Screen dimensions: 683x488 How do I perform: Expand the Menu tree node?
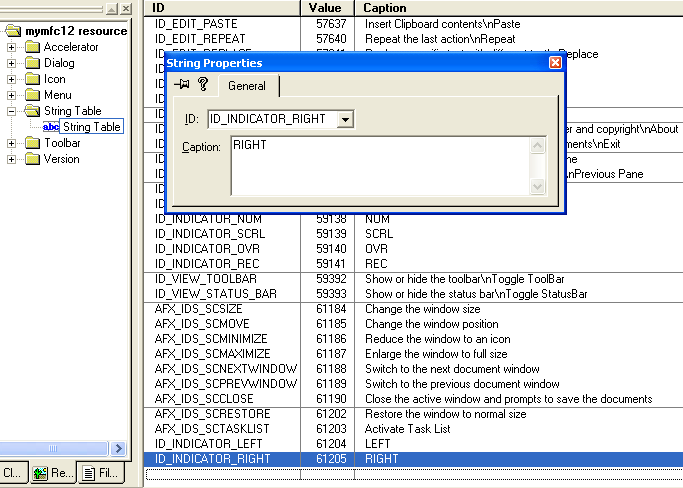click(x=13, y=95)
